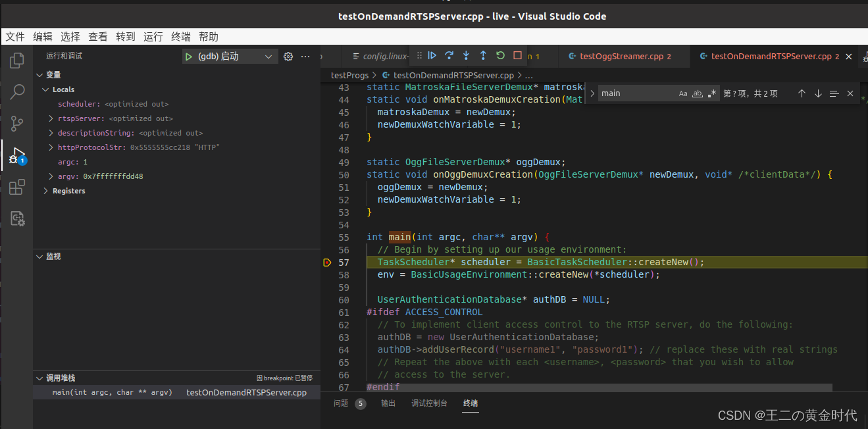Viewport: 868px width, 429px height.
Task: Toggle Match Whole Word in find widget
Action: click(x=698, y=93)
